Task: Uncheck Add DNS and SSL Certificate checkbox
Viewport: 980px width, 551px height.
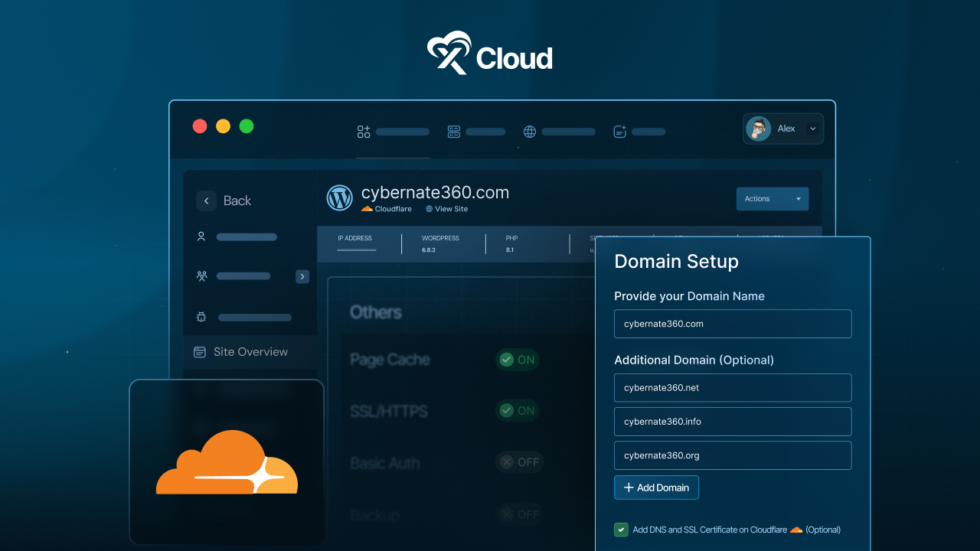Action: tap(621, 530)
